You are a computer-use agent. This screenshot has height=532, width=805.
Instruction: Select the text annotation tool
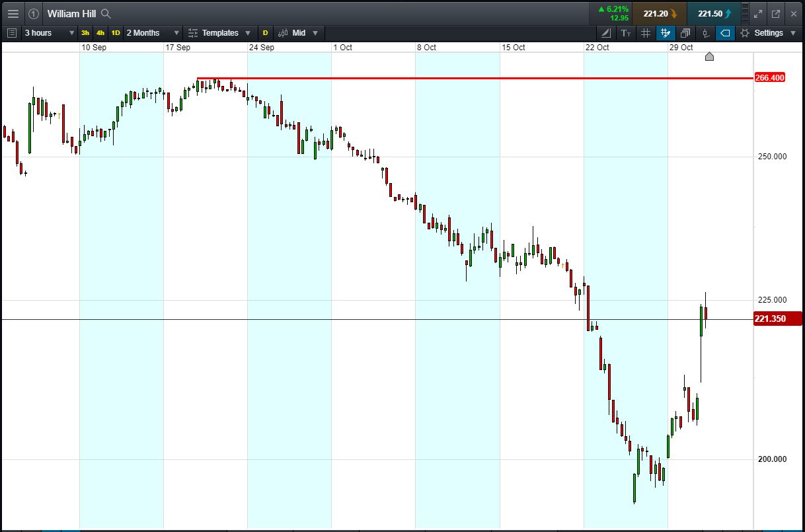click(626, 32)
